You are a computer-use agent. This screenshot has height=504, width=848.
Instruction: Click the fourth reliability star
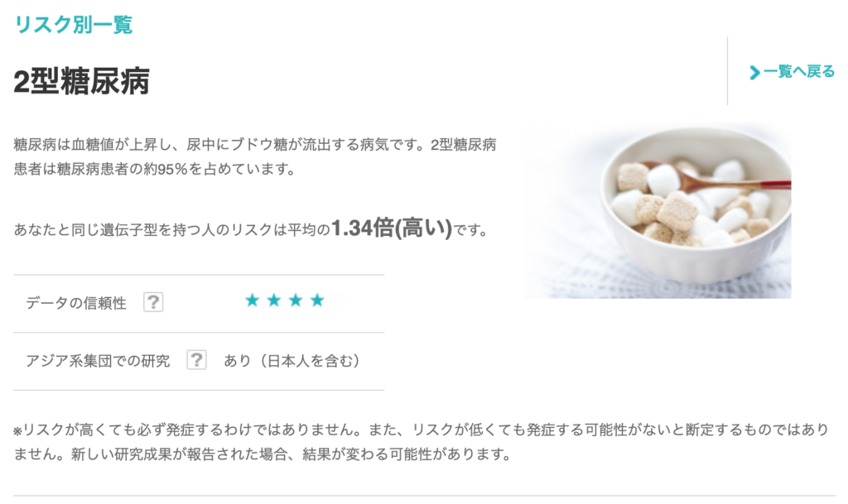point(317,300)
